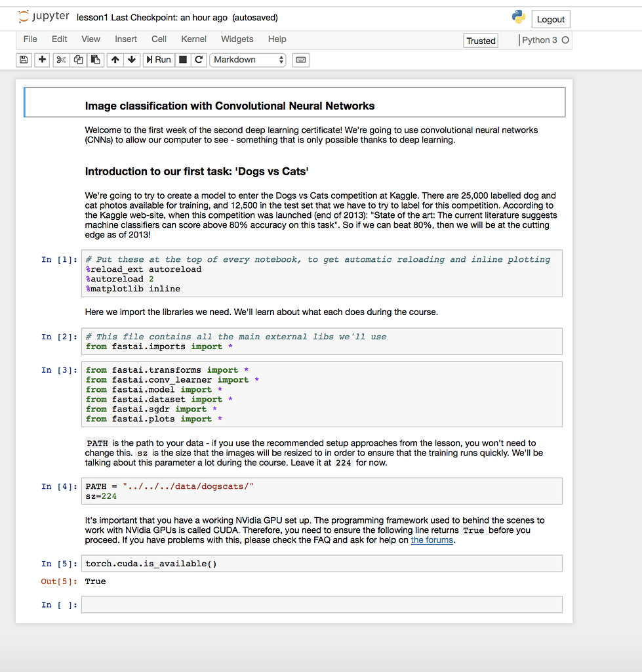
Task: Click the empty code cell input
Action: [x=321, y=604]
